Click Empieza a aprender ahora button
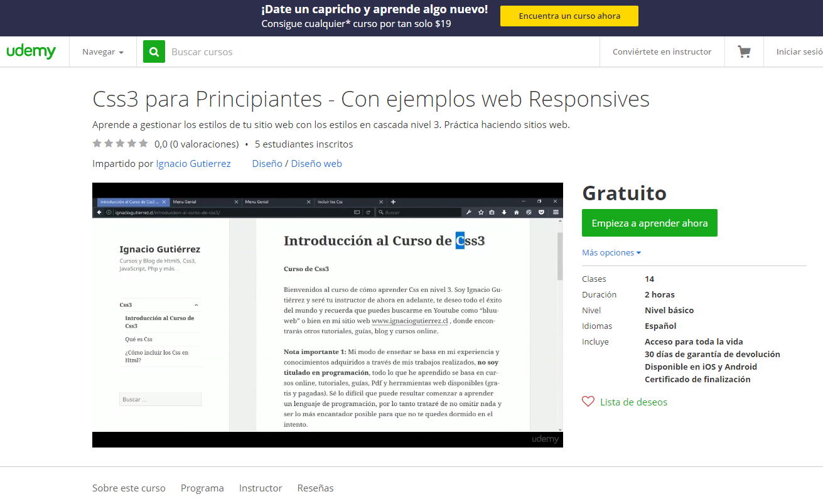This screenshot has height=504, width=823. [650, 223]
